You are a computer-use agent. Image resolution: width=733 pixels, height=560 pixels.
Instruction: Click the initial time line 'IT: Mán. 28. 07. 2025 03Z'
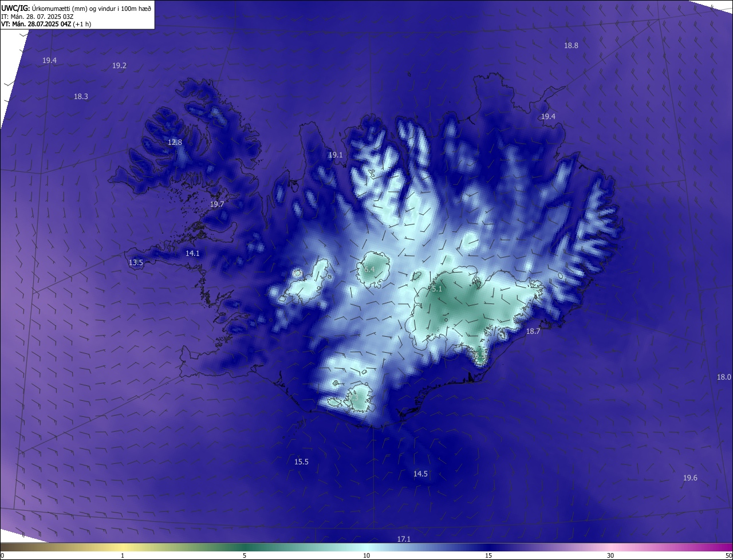tap(37, 17)
